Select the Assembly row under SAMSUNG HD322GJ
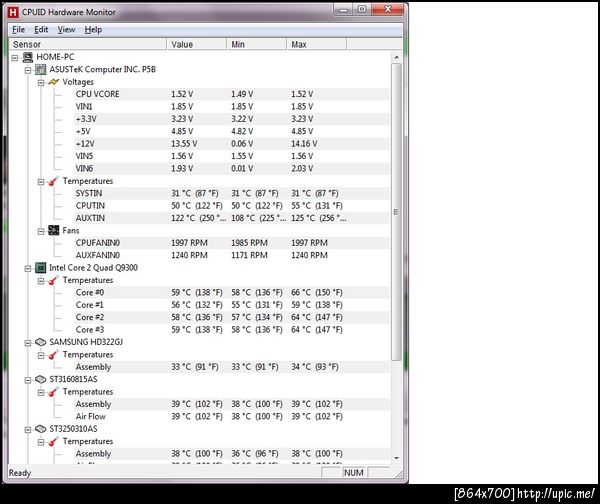 pyautogui.click(x=232, y=367)
